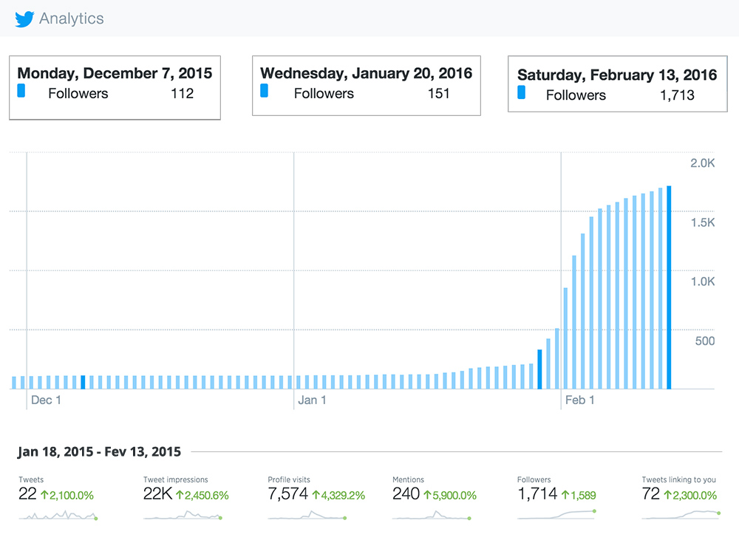The height and width of the screenshot is (560, 739).
Task: Click the Tweets linking to you metric
Action: pos(680,479)
